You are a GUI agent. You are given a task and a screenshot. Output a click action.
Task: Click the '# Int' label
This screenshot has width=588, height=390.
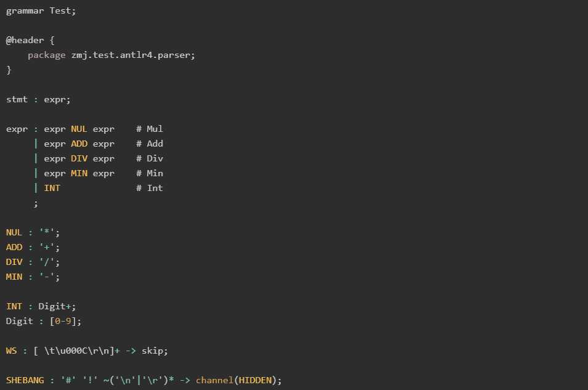149,188
